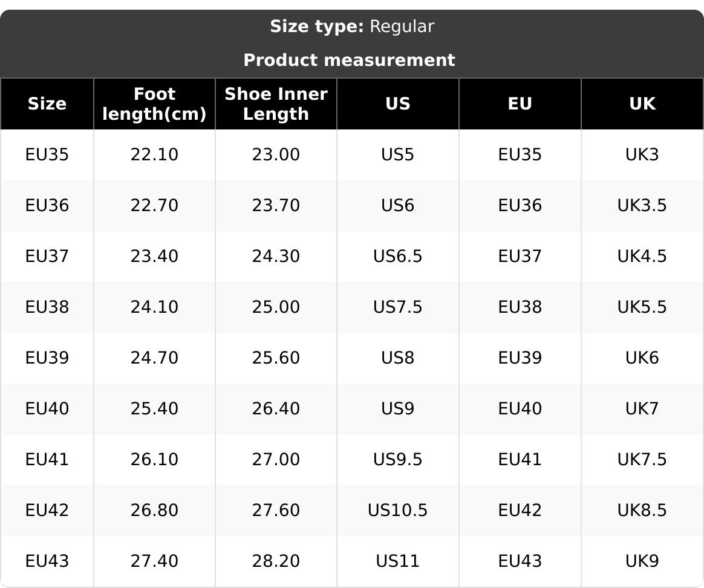
Task: Click the UK column header
Action: [642, 103]
